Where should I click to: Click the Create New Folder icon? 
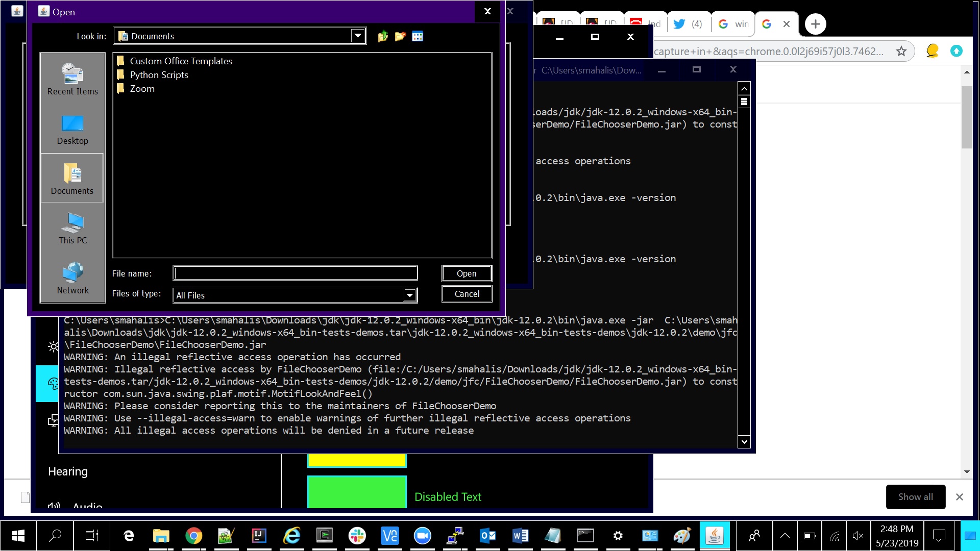click(400, 36)
